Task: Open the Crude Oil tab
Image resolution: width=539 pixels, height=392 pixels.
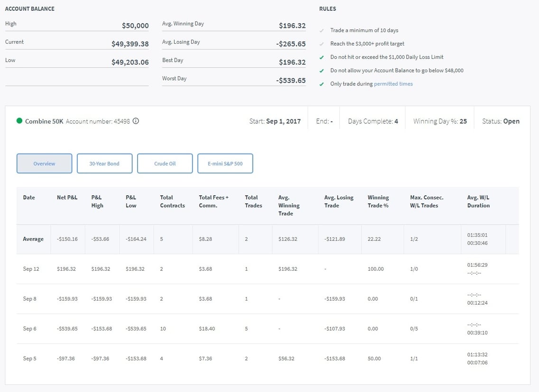Action: click(165, 164)
